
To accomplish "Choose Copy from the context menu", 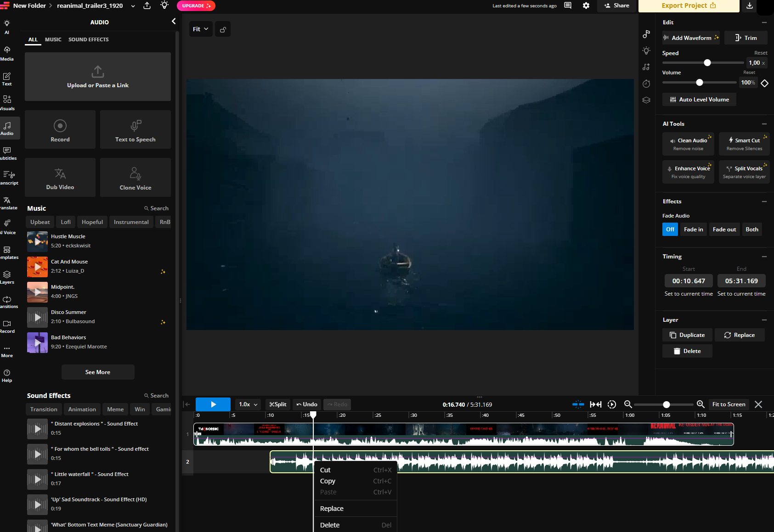I will click(x=356, y=481).
